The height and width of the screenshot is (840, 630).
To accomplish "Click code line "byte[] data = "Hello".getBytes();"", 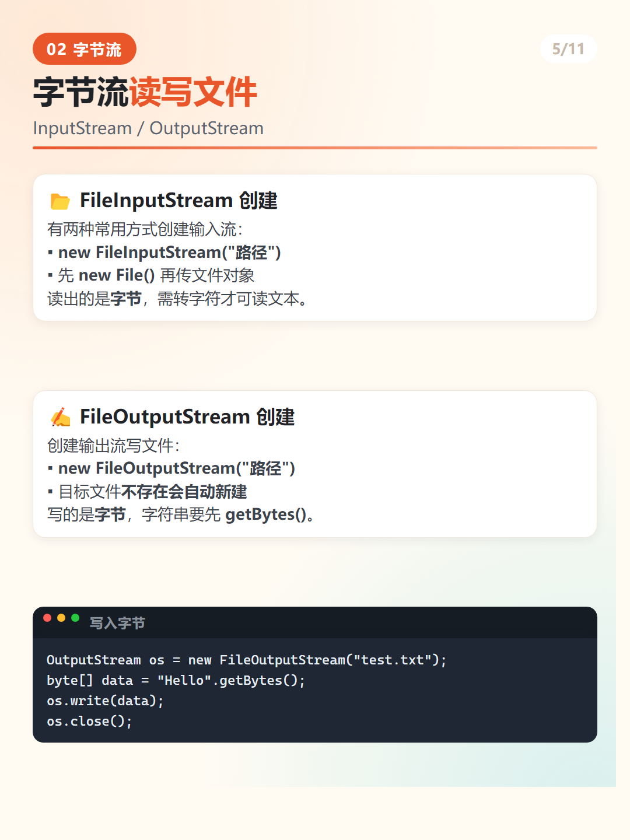I will click(x=176, y=680).
